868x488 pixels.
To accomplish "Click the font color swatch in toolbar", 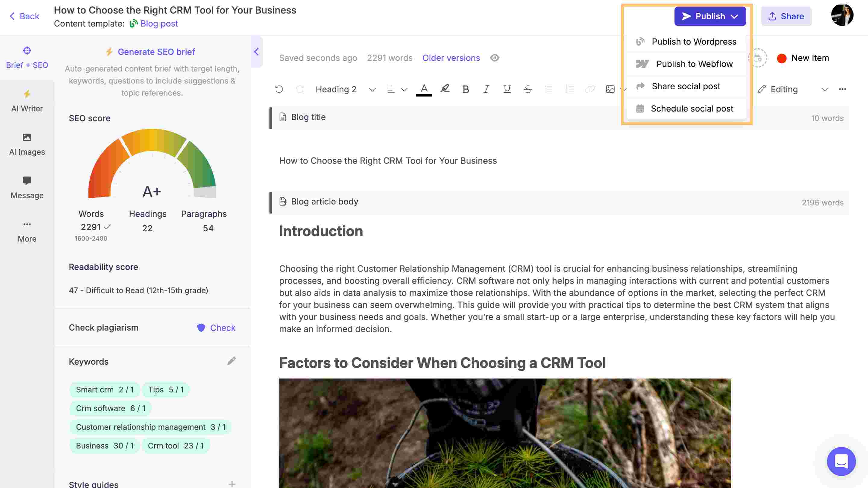I will coord(423,89).
